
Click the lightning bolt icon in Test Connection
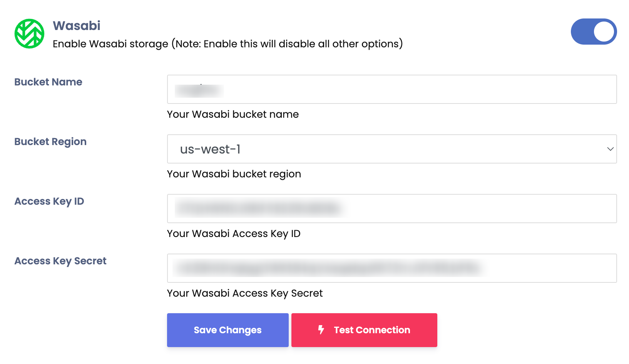pyautogui.click(x=321, y=330)
